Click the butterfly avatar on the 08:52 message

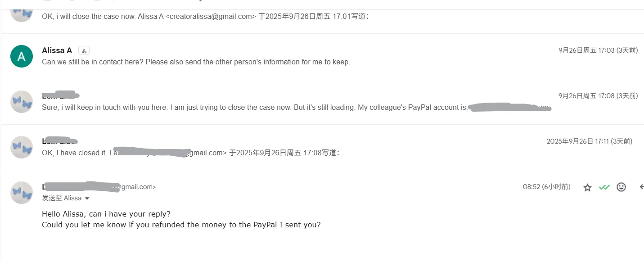pyautogui.click(x=22, y=193)
